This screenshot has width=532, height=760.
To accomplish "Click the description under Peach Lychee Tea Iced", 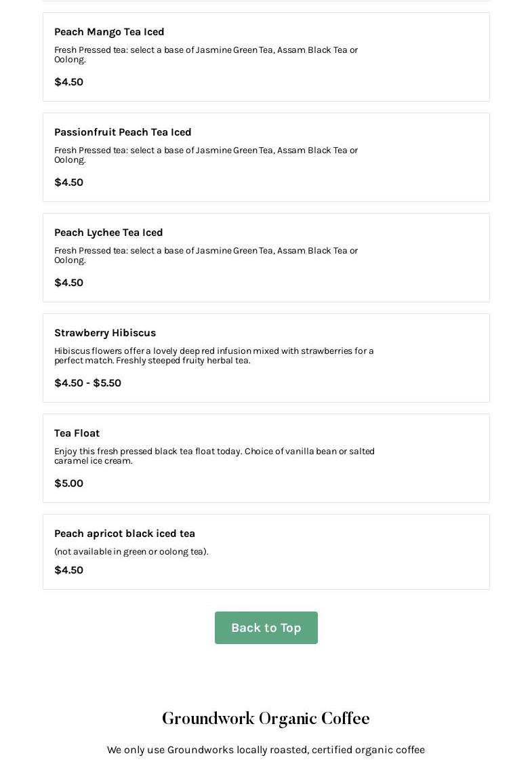I will (x=205, y=255).
